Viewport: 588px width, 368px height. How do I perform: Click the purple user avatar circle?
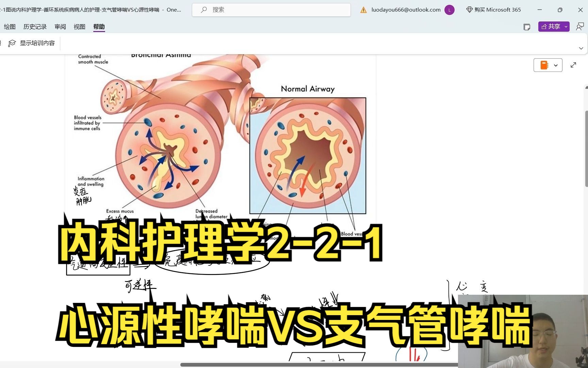[x=450, y=10]
